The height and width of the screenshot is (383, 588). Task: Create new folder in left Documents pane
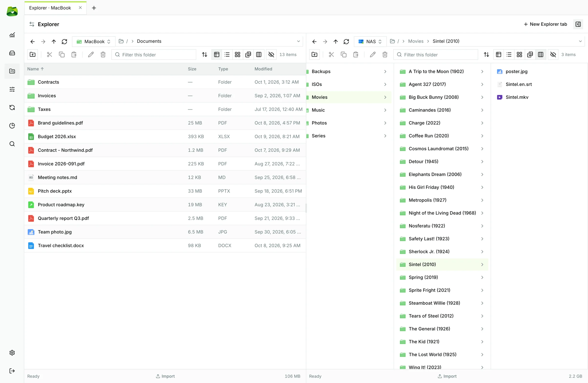pyautogui.click(x=33, y=55)
